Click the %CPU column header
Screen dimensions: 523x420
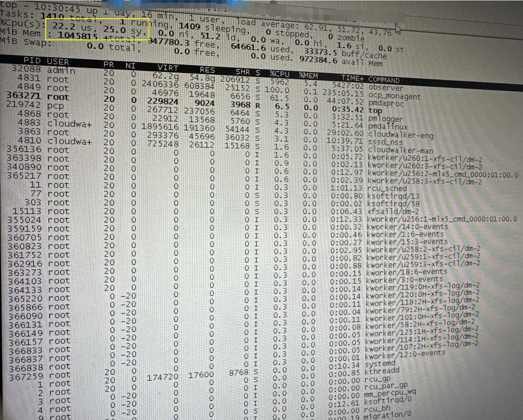point(280,73)
